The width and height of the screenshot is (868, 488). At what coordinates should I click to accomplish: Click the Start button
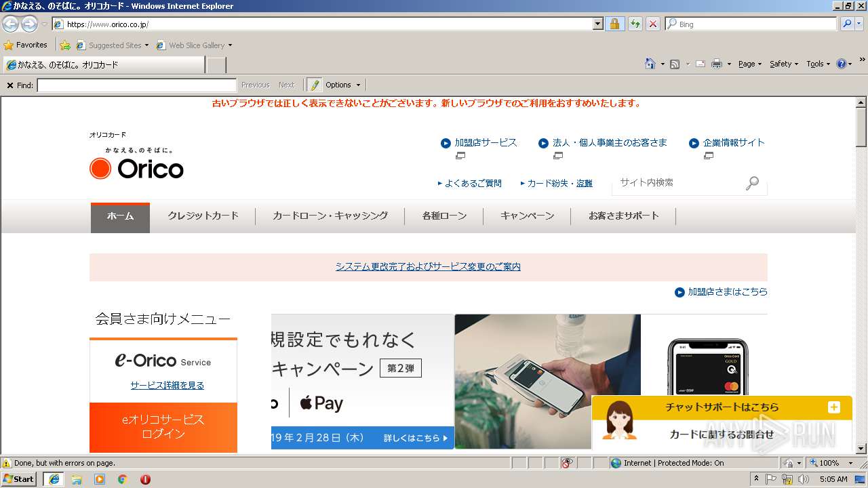(x=19, y=479)
